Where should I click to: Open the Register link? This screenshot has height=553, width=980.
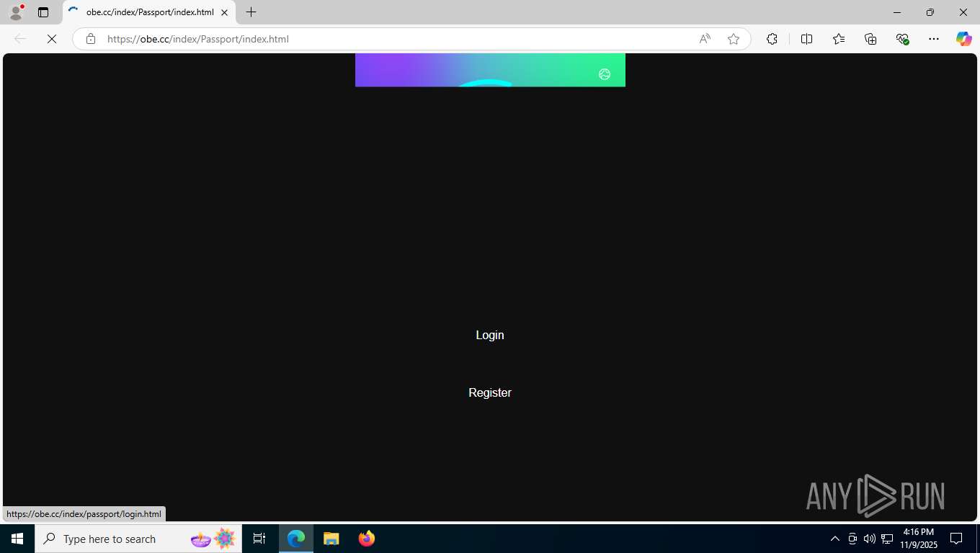click(x=490, y=392)
